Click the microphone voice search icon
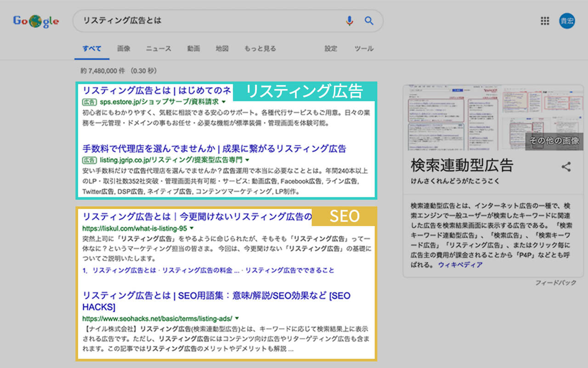This screenshot has width=588, height=368. click(350, 21)
